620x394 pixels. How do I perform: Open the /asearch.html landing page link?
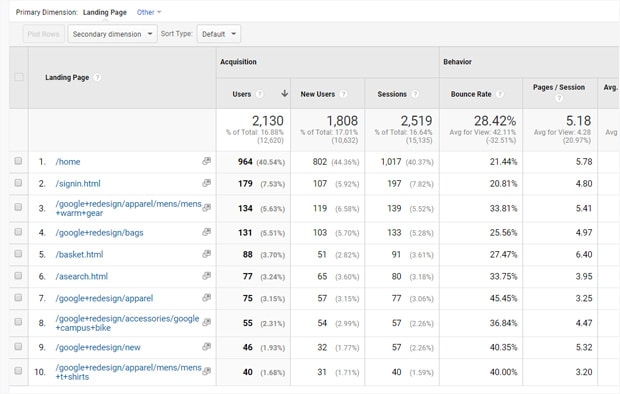click(81, 276)
